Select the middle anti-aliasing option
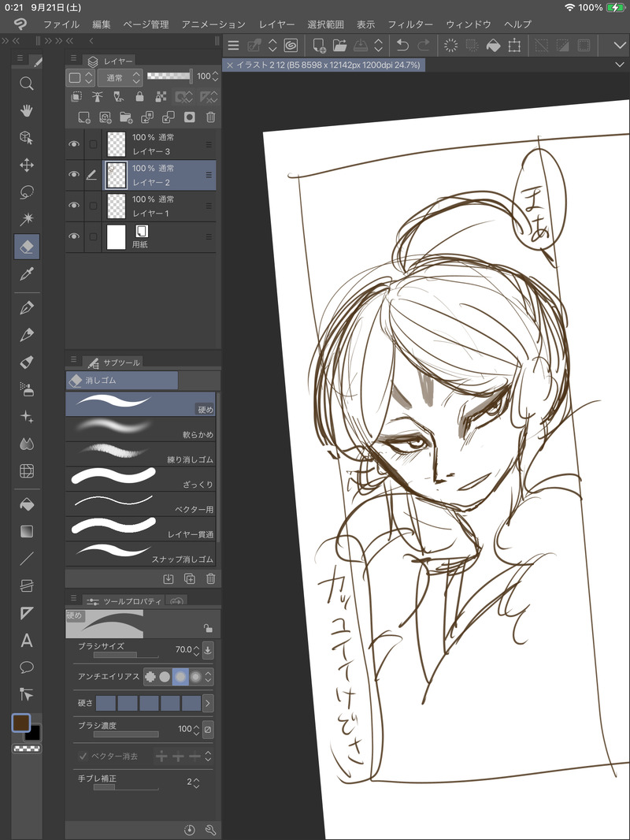This screenshot has height=840, width=630. click(180, 677)
